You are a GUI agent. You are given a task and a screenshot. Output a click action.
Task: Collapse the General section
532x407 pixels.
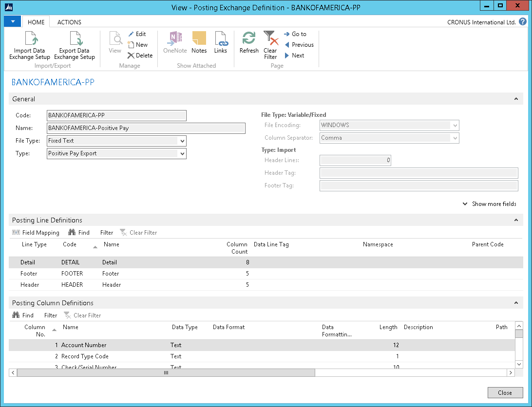click(516, 99)
